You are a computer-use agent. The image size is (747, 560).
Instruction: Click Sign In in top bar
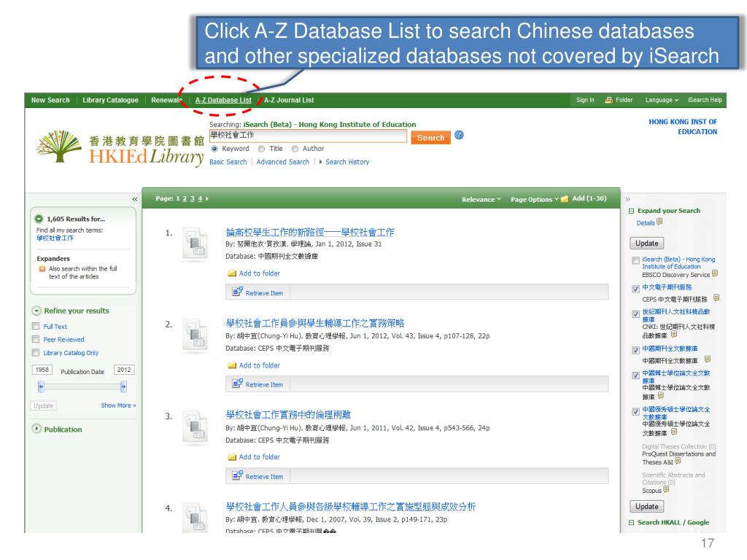(585, 100)
